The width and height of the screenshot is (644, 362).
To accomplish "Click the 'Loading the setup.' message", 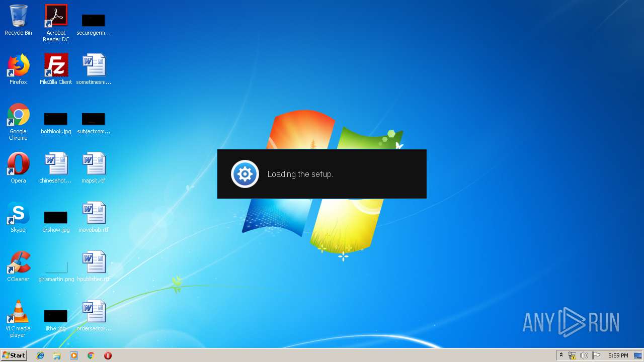I will coord(300,174).
